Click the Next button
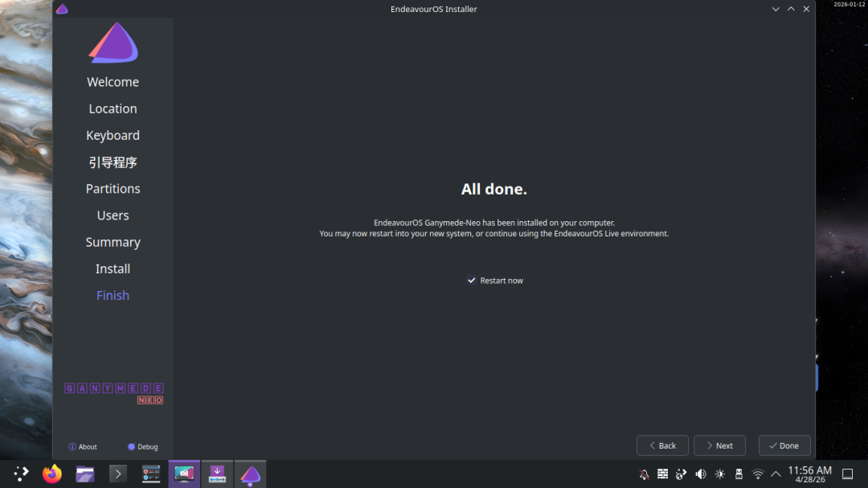 coord(719,445)
